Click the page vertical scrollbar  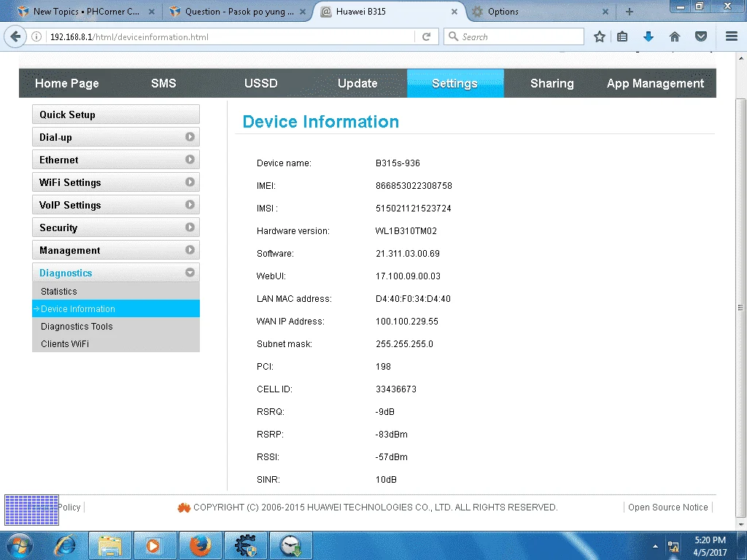pos(740,308)
